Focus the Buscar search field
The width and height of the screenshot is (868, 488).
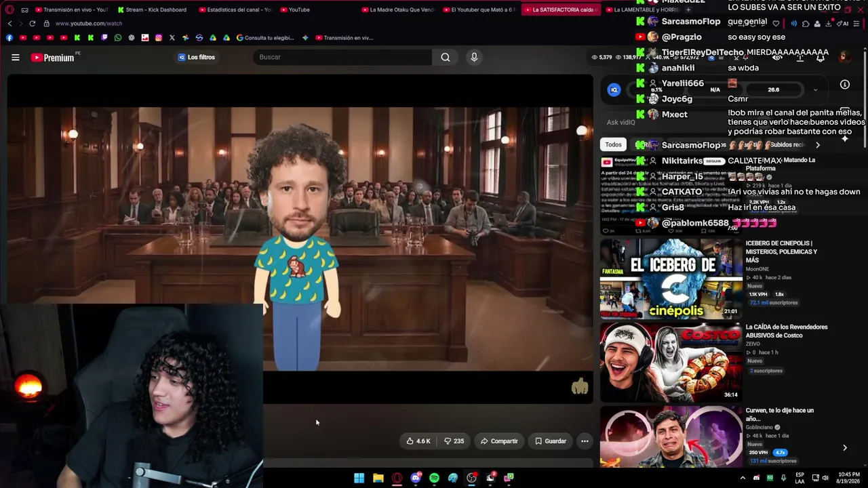click(342, 58)
